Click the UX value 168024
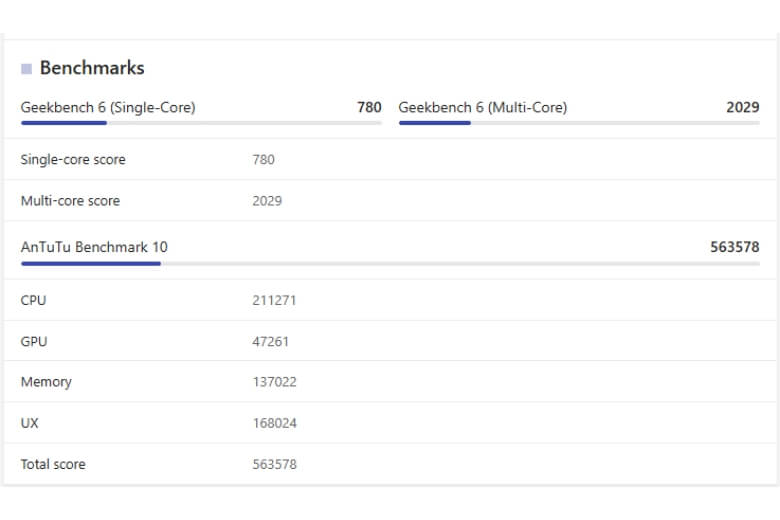 tap(275, 423)
